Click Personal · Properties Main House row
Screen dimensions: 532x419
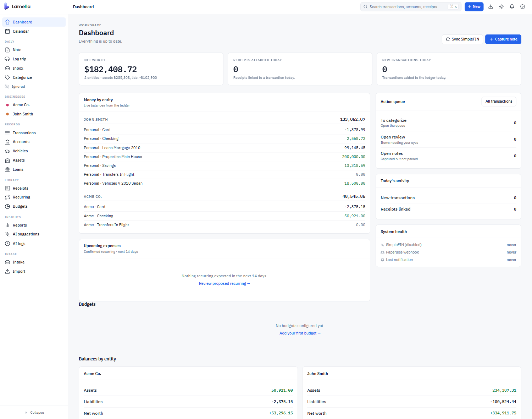tap(225, 157)
